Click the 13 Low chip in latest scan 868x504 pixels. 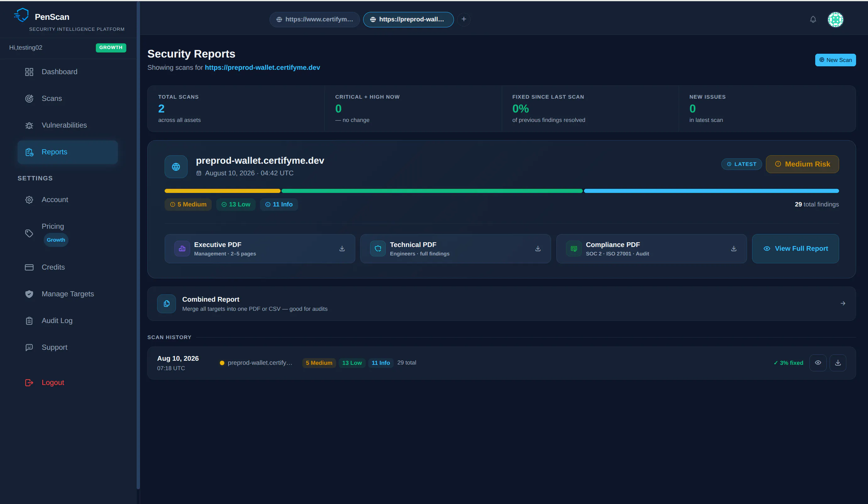tap(236, 204)
